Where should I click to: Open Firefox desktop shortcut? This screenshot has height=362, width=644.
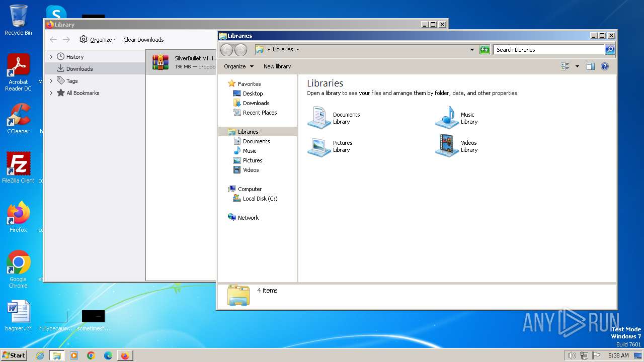[x=18, y=217]
